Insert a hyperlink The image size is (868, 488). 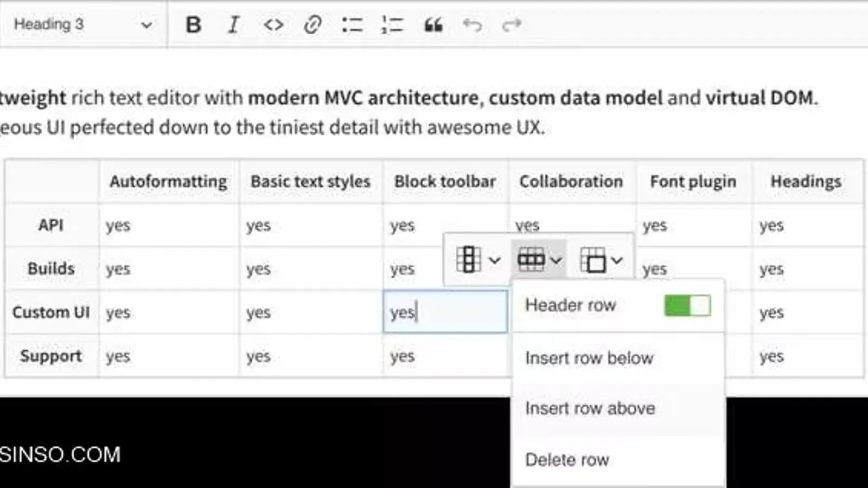click(x=313, y=24)
